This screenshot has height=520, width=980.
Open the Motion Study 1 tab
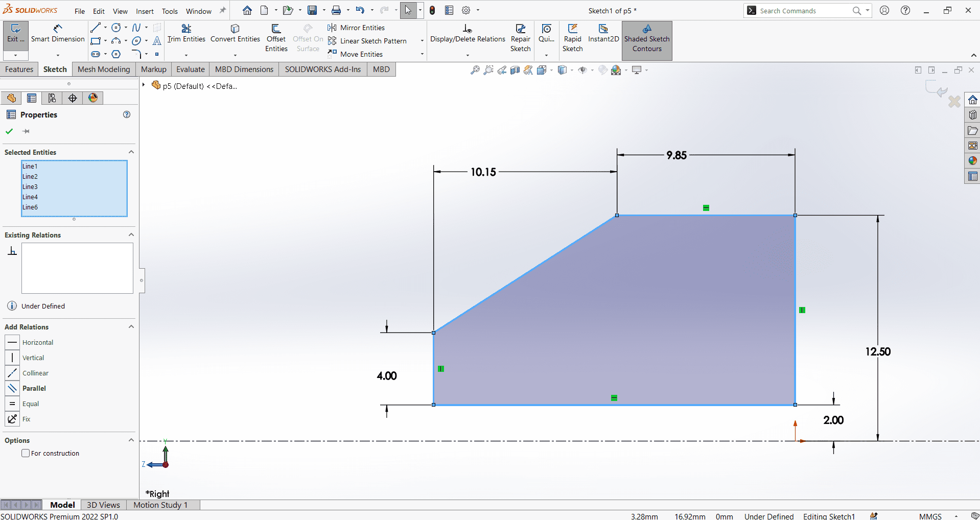[x=160, y=505]
